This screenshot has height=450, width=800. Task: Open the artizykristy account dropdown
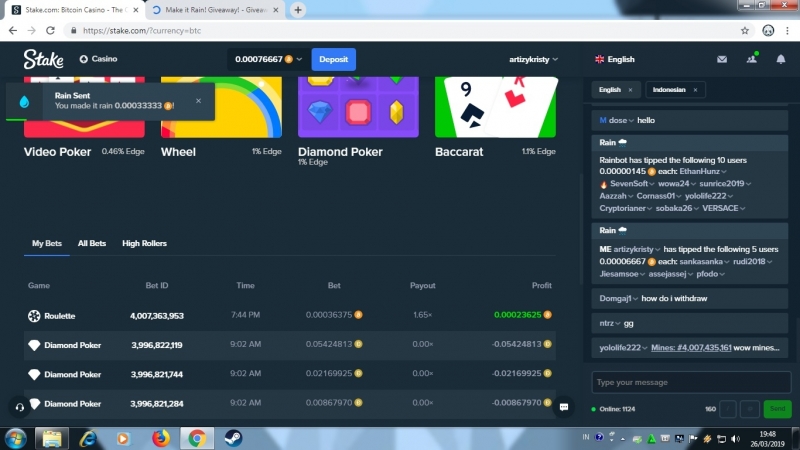click(533, 59)
